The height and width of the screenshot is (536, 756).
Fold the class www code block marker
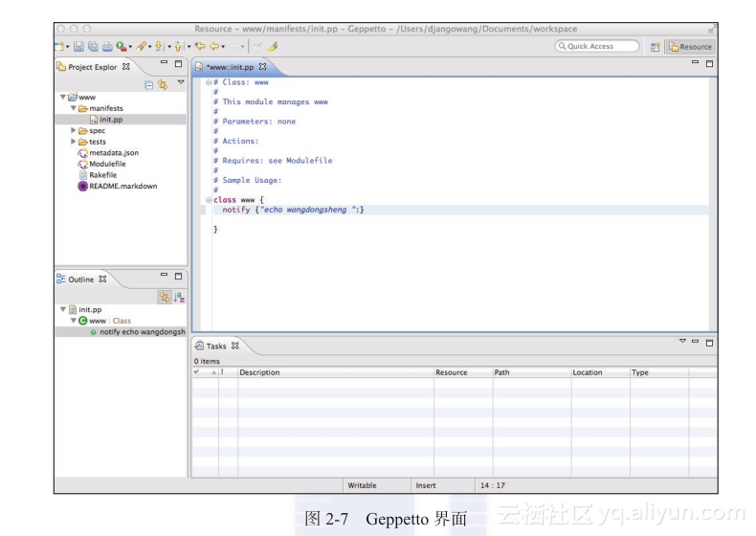pyautogui.click(x=209, y=200)
